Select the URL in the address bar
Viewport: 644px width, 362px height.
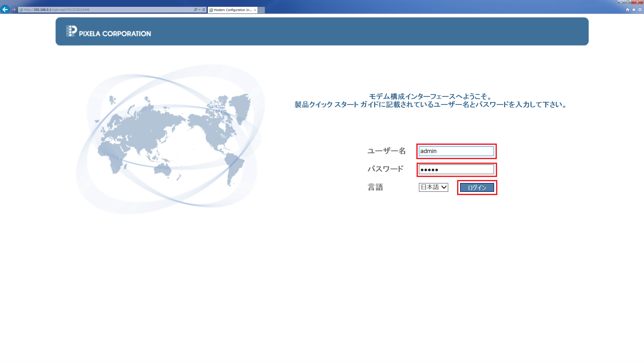pyautogui.click(x=101, y=10)
